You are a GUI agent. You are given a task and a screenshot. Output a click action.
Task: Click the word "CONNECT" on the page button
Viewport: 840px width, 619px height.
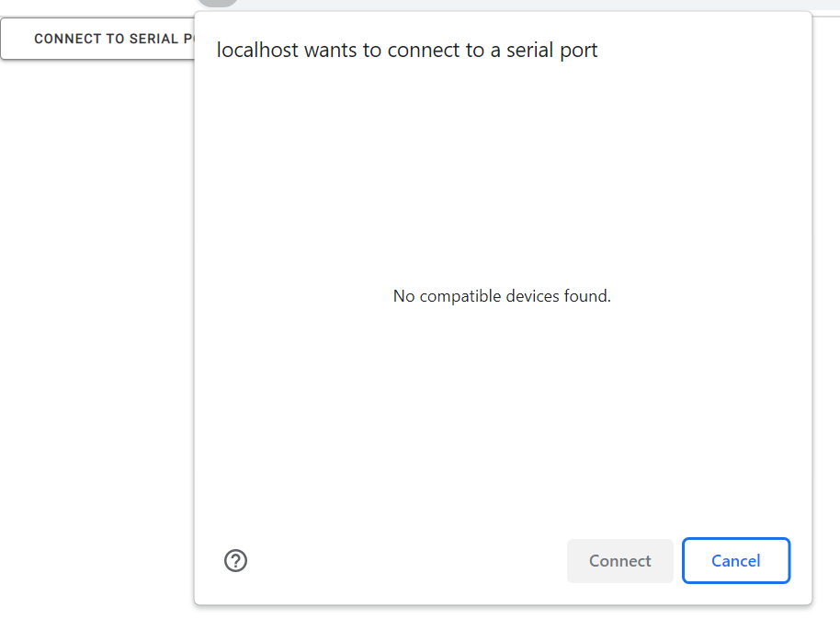click(x=67, y=40)
